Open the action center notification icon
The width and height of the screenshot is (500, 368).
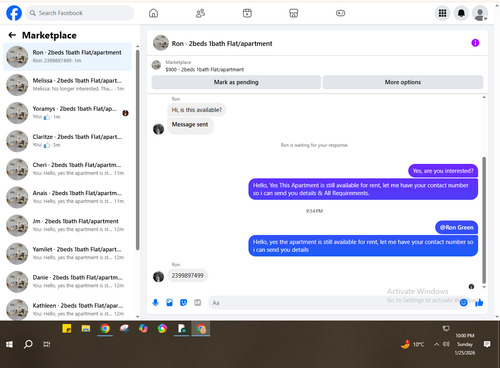point(487,344)
